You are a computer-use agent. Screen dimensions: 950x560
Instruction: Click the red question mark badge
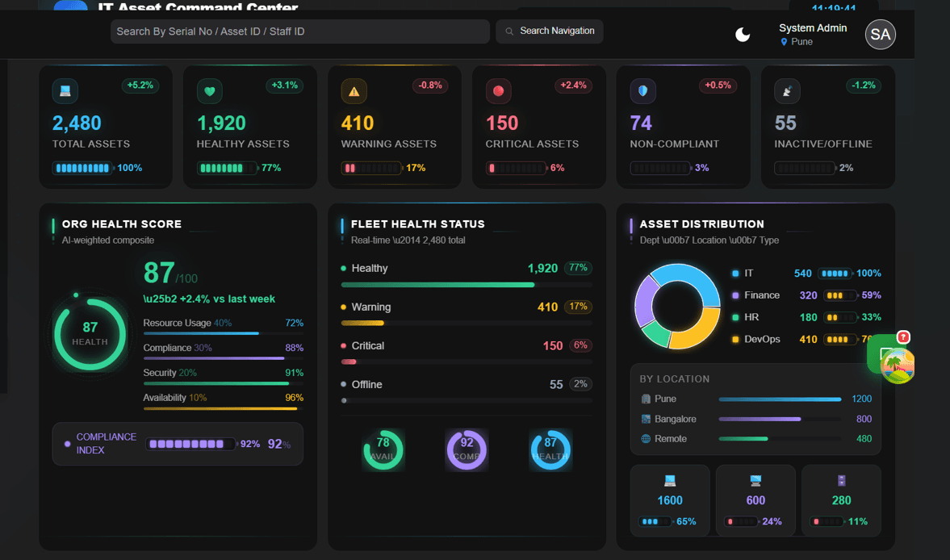903,337
